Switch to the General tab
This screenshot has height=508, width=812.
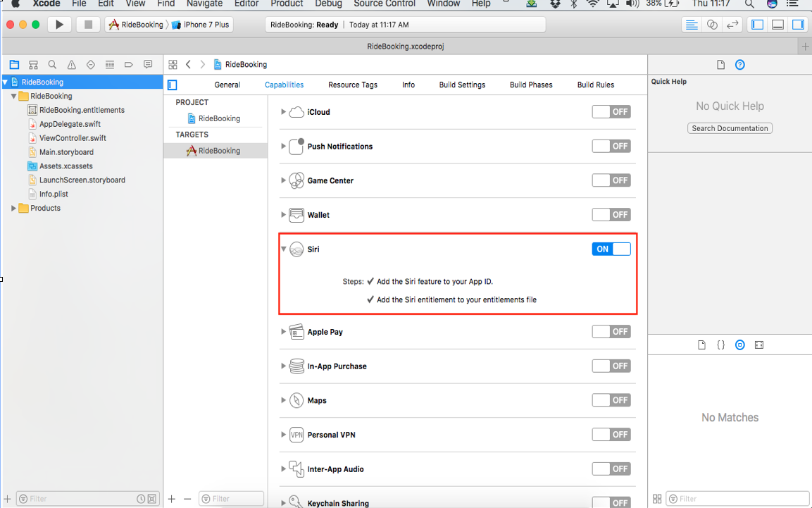(x=227, y=85)
